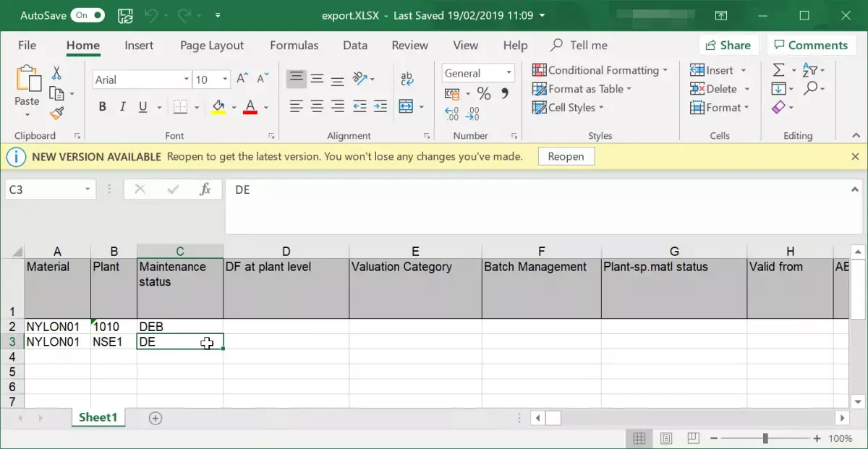868x449 pixels.
Task: Expand Conditional Formatting menu
Action: (600, 70)
